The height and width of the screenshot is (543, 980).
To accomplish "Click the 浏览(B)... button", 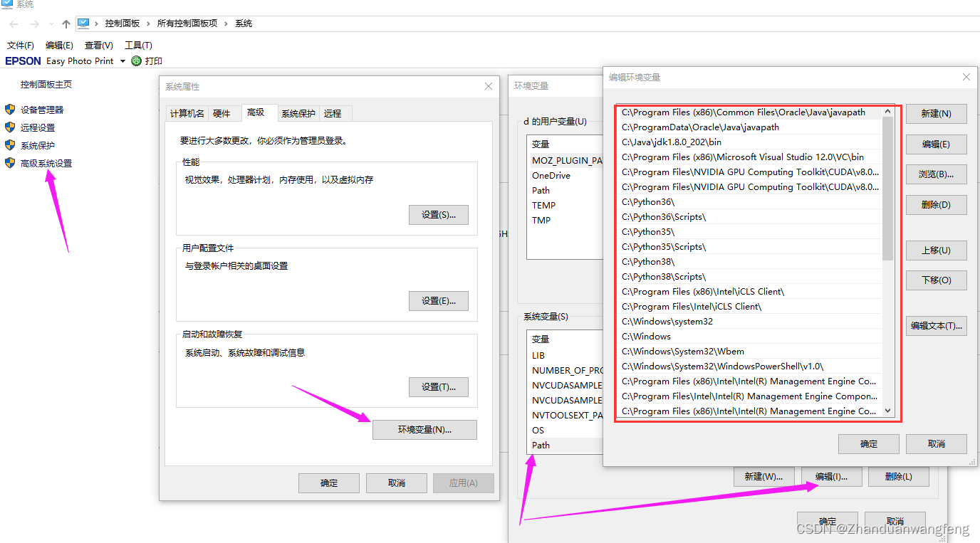I will tap(936, 174).
